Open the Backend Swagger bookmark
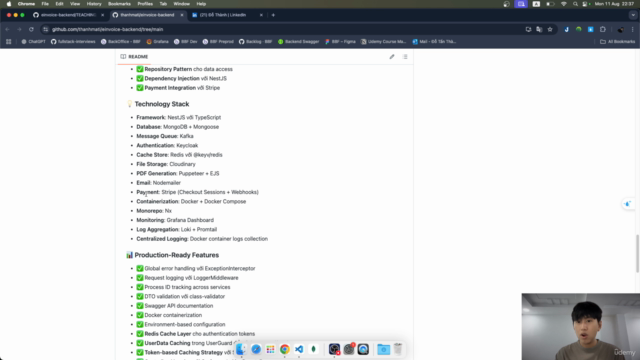 pyautogui.click(x=299, y=42)
